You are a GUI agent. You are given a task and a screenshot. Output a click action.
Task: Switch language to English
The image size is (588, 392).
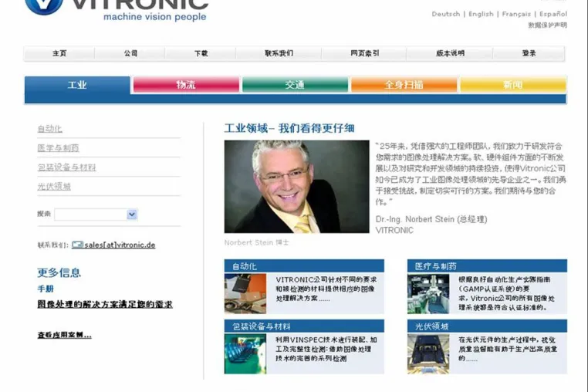point(481,14)
